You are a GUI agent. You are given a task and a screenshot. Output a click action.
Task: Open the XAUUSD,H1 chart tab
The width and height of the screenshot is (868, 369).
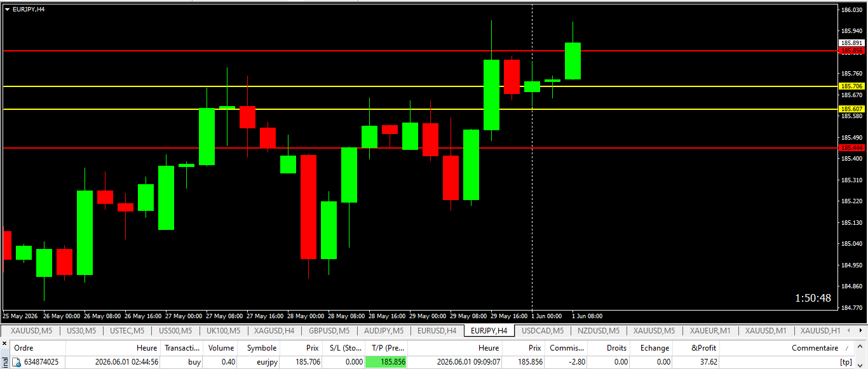click(x=820, y=331)
